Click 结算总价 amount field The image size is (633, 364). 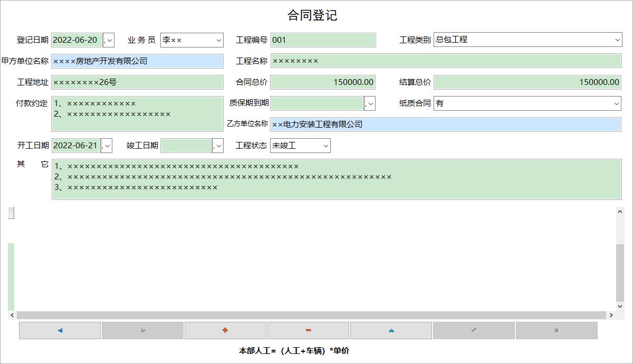[x=528, y=82]
